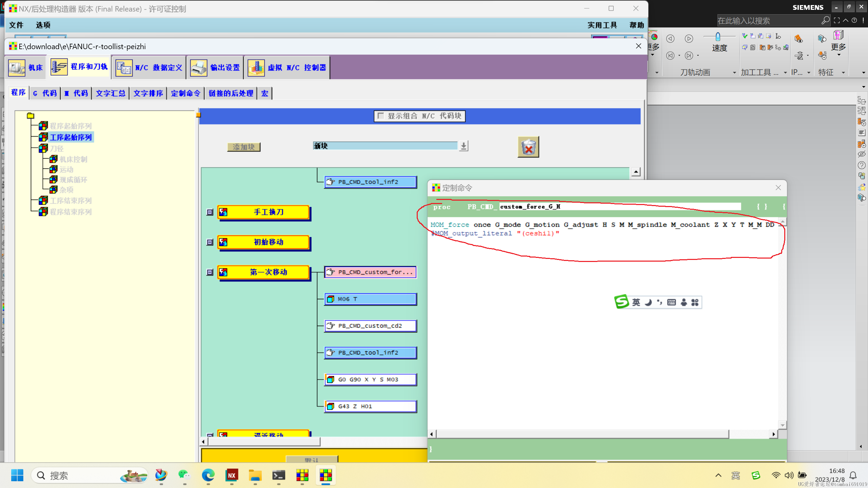Image resolution: width=868 pixels, height=488 pixels.
Task: Click the 添加块 button
Action: pos(244,147)
